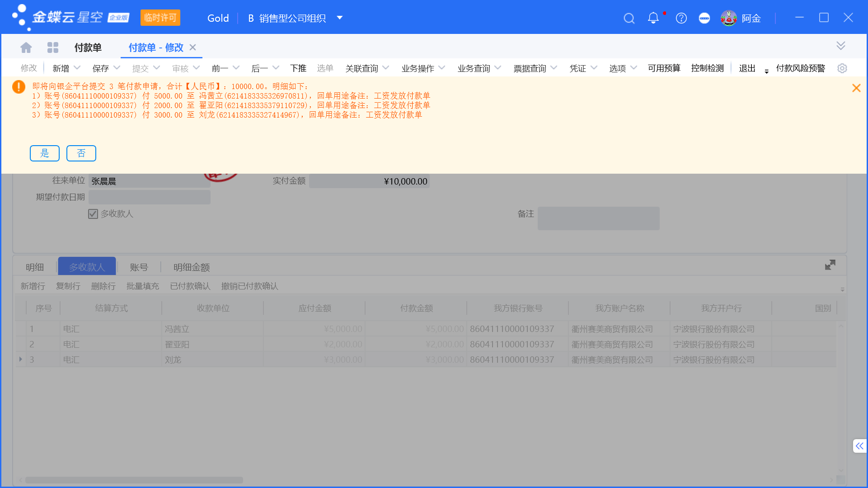Viewport: 868px width, 488px height.
Task: Click 撤销已付款确认 in grid toolbar
Action: pos(249,286)
